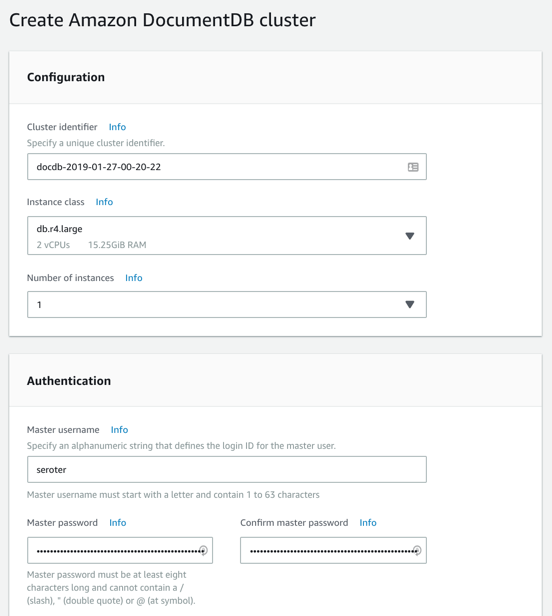Image resolution: width=552 pixels, height=616 pixels.
Task: Click the Configuration section heading
Action: coord(66,77)
